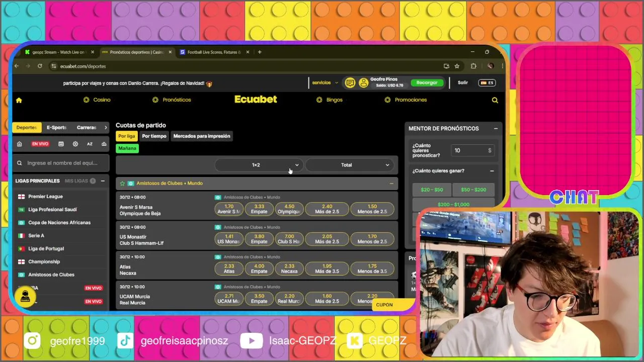Collapse the Amistosos de Clubes • Mundo section
This screenshot has width=644, height=362.
point(391,184)
